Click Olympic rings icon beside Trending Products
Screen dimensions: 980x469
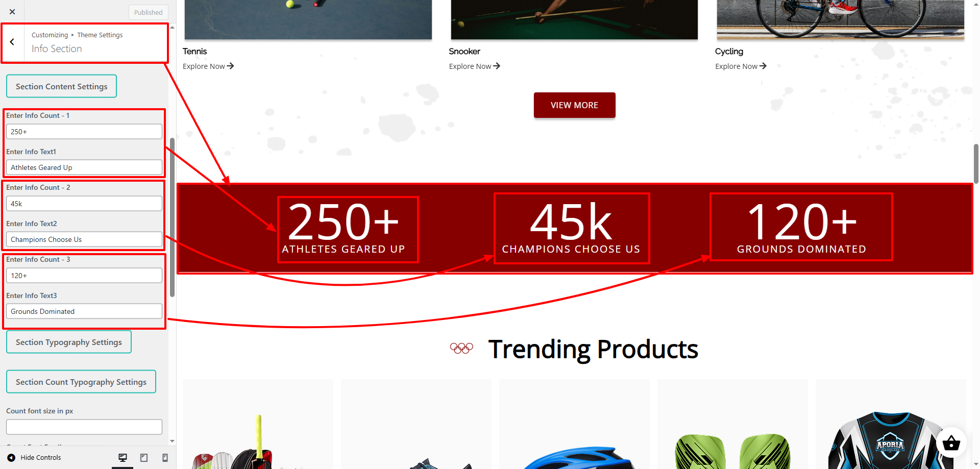461,349
